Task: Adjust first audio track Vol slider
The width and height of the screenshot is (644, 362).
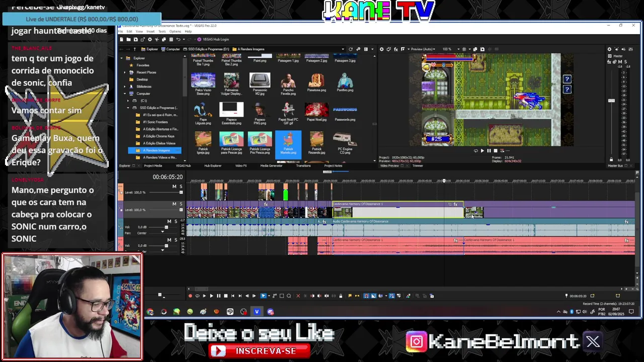Action: (x=166, y=227)
